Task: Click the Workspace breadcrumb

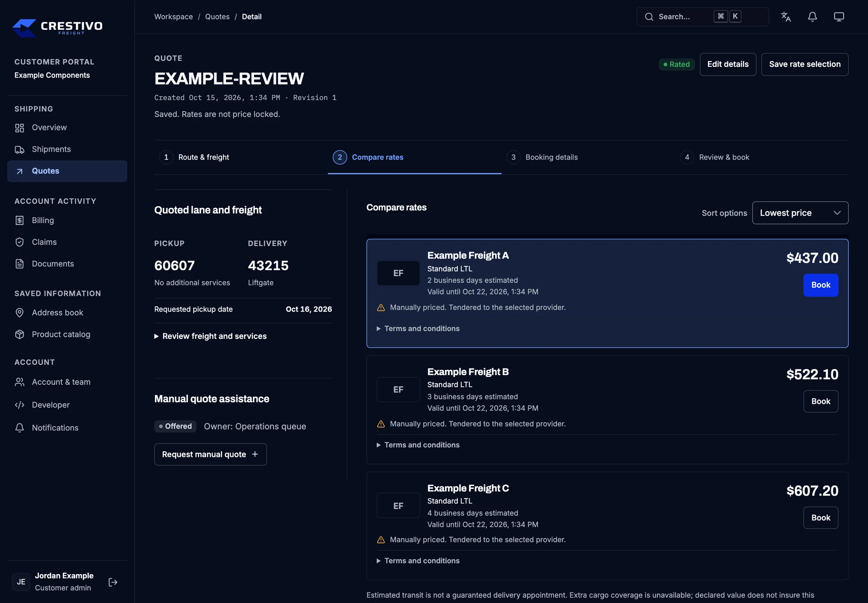Action: (174, 17)
